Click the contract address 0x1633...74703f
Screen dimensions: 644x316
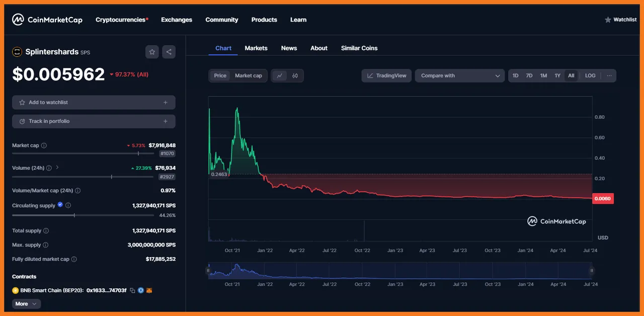[x=107, y=290]
